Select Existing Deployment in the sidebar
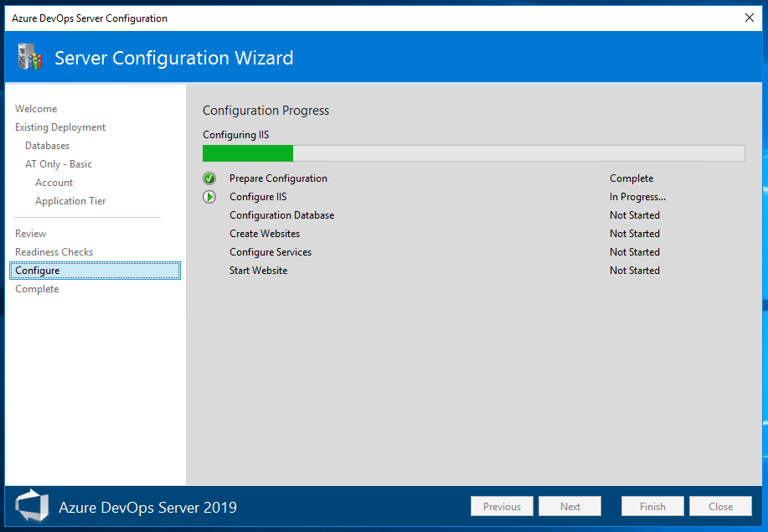 60,127
